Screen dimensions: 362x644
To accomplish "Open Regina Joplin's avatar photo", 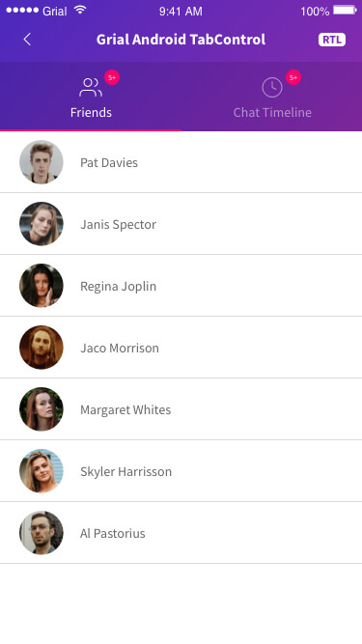I will [42, 286].
